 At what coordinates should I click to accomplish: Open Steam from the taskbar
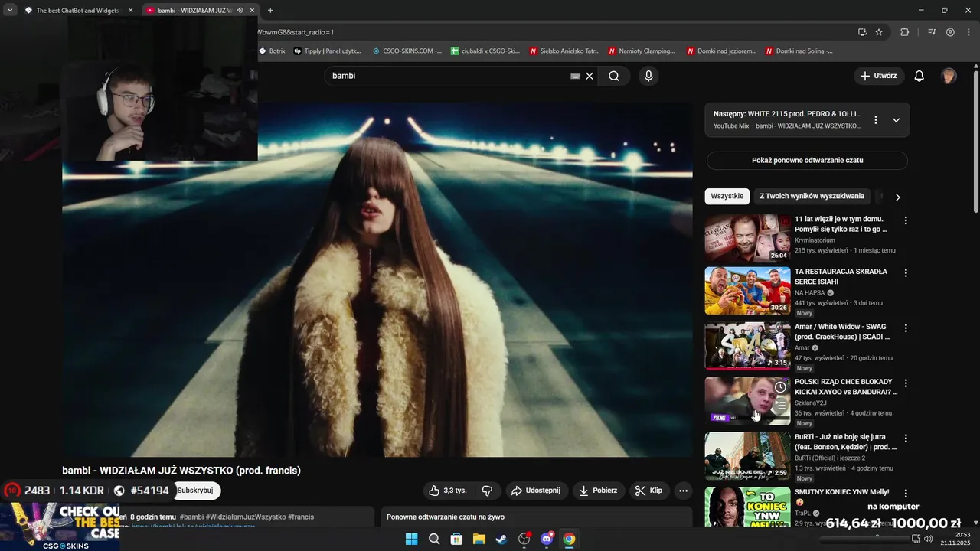coord(501,539)
